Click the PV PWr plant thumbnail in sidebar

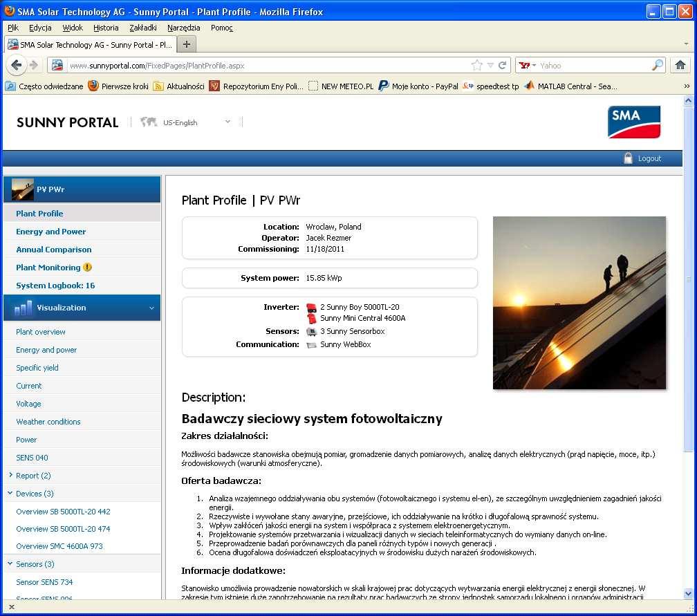tap(22, 189)
